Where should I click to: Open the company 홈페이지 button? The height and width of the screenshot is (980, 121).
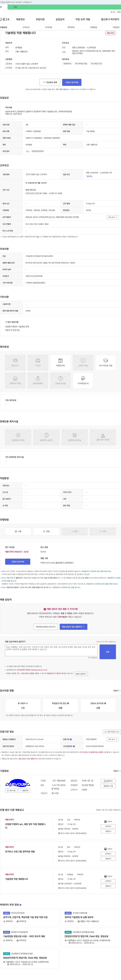pyautogui.click(x=108, y=781)
